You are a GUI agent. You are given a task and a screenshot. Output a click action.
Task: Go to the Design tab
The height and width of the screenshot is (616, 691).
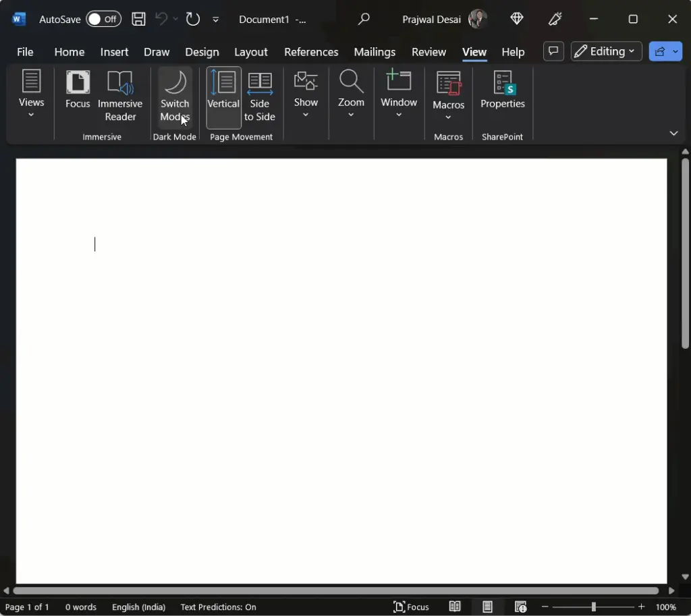tap(202, 52)
